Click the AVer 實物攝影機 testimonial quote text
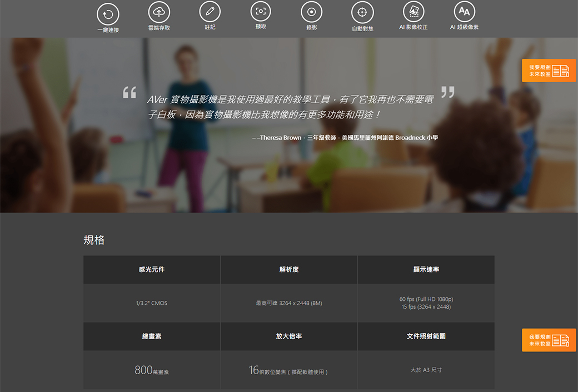 (x=291, y=107)
